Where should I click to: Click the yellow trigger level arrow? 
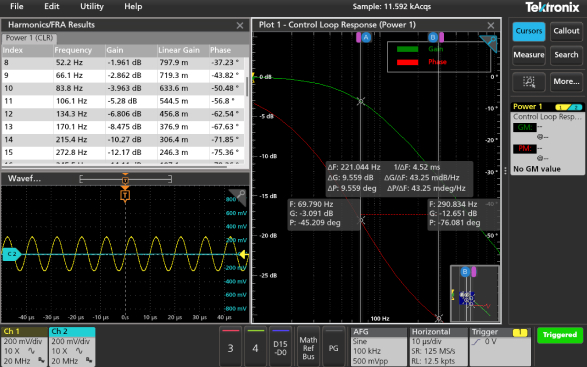pyautogui.click(x=244, y=255)
